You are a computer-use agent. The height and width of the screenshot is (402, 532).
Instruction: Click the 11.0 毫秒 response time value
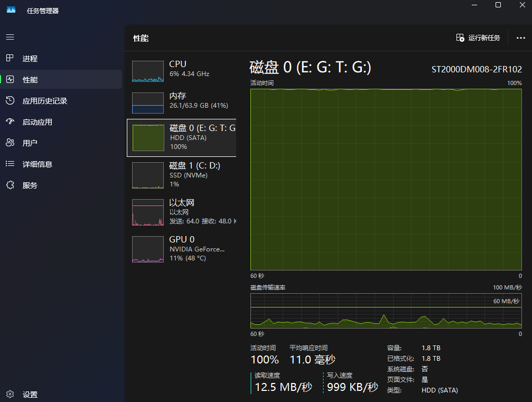point(312,359)
